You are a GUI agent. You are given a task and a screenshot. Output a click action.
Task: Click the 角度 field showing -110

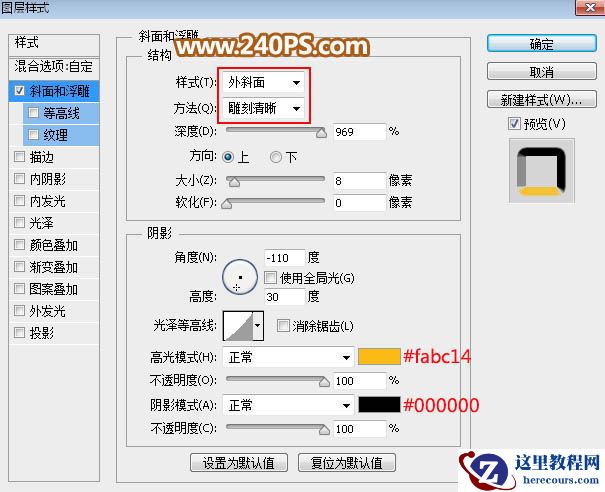[284, 257]
